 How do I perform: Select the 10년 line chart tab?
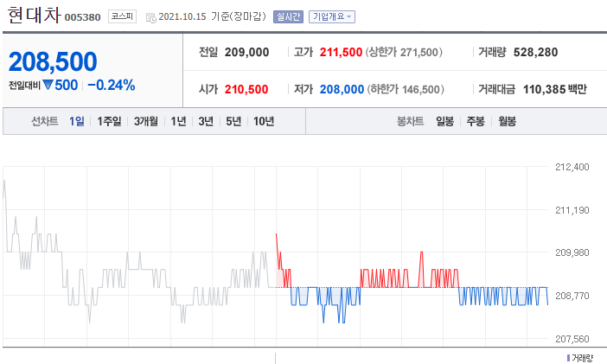click(264, 121)
